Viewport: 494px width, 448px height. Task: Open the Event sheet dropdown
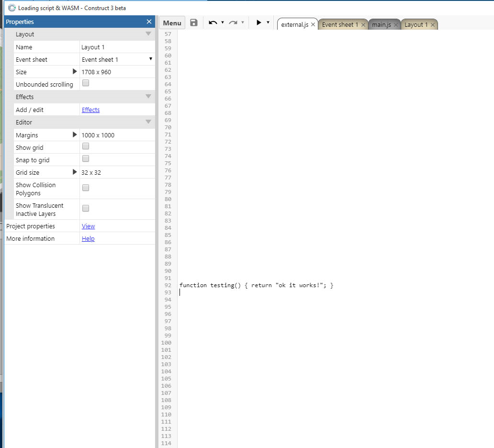pos(117,59)
